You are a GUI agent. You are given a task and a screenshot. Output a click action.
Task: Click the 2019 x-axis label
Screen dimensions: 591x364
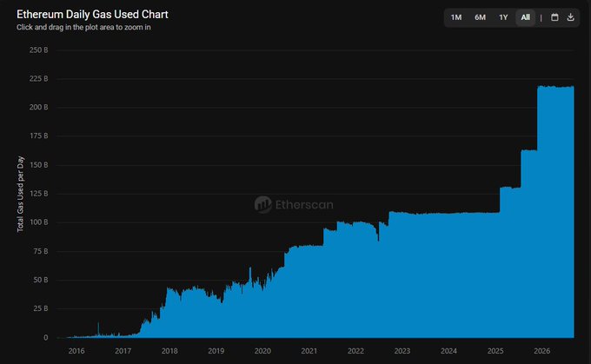click(216, 351)
